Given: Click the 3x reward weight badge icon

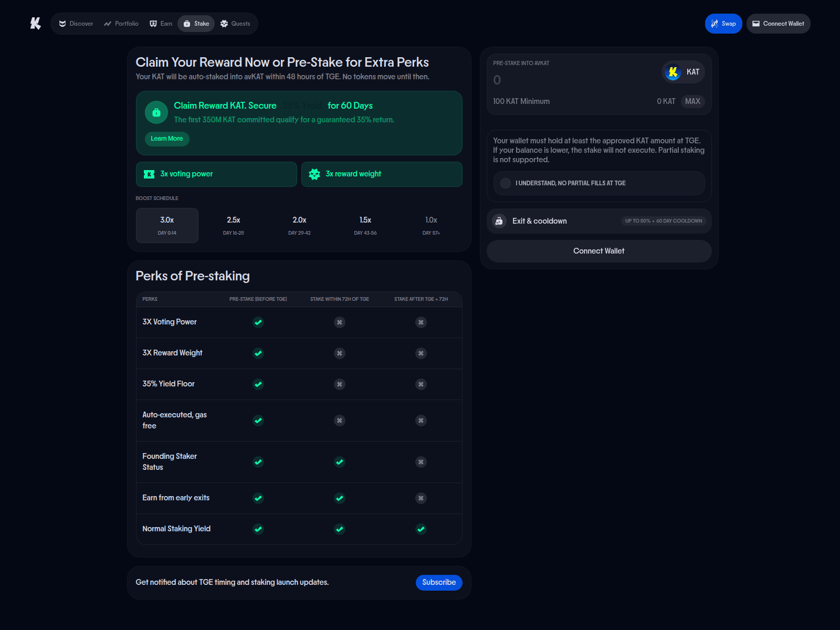Looking at the screenshot, I should click(x=314, y=174).
